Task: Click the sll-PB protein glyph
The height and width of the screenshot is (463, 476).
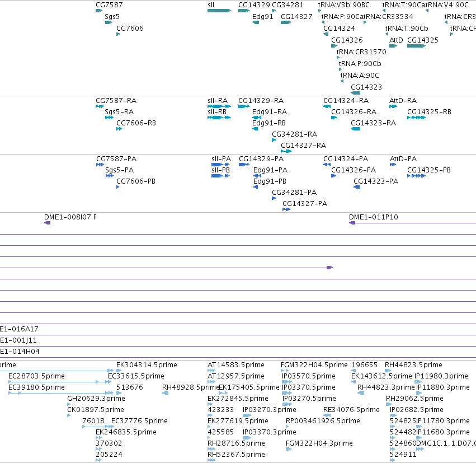Action: (220, 176)
